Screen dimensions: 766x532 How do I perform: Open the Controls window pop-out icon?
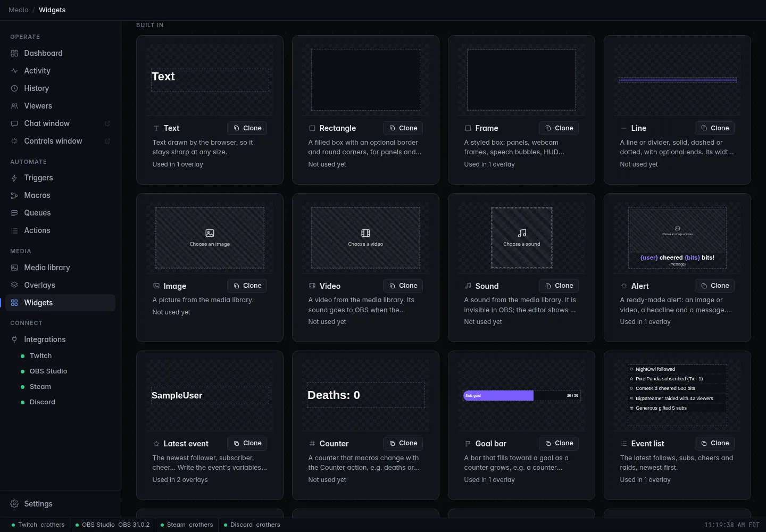(107, 141)
